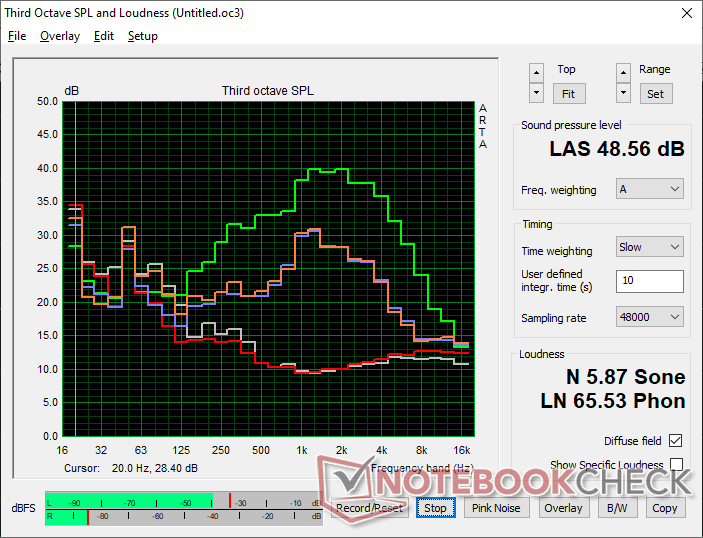The width and height of the screenshot is (703, 538).
Task: Click the Range up arrow stepper
Action: (x=624, y=73)
